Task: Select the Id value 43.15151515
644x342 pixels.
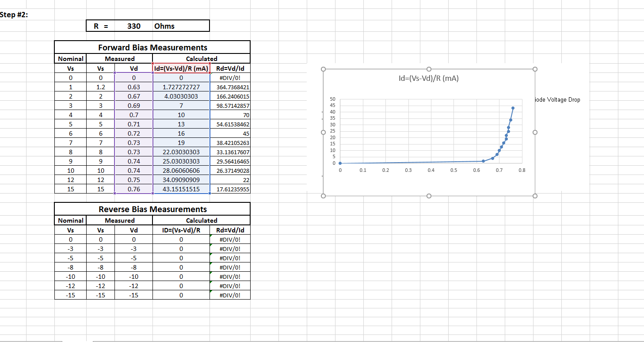Action: (181, 189)
